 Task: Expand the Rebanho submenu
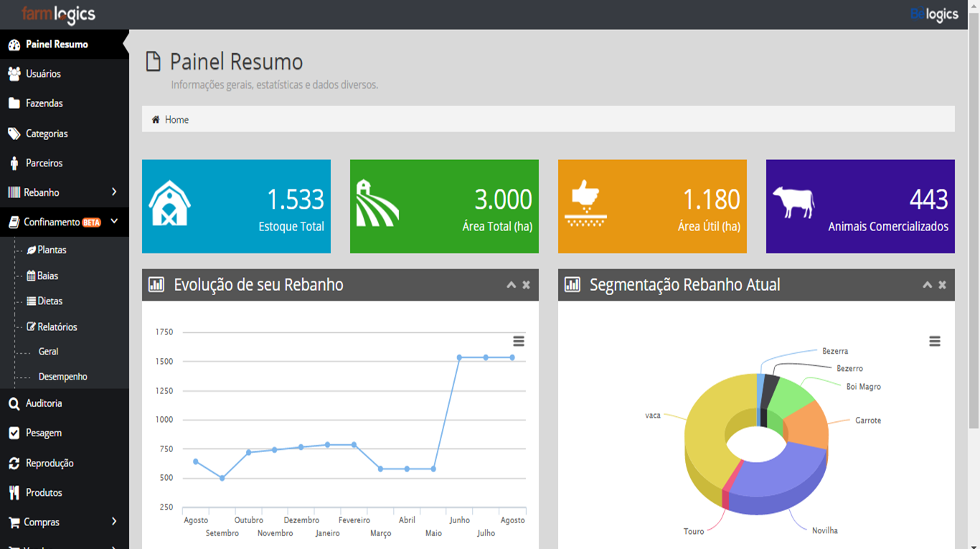pos(114,192)
